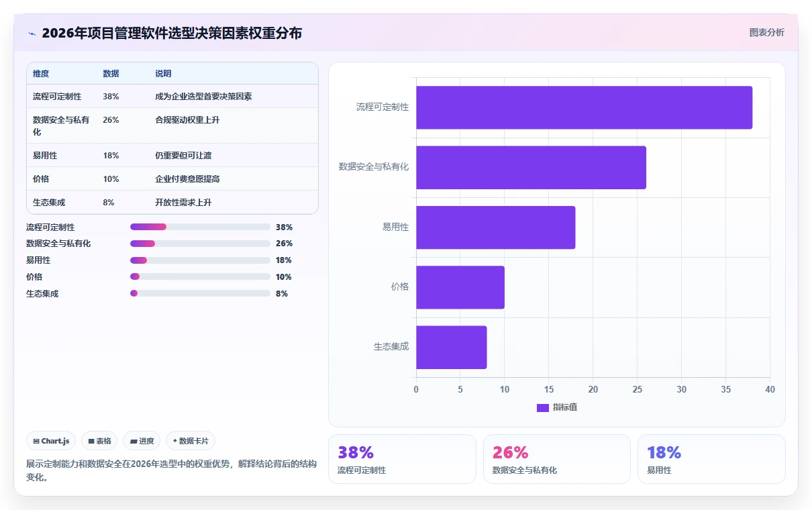The image size is (812, 510).
Task: Click the 指标值 legend label
Action: click(565, 407)
